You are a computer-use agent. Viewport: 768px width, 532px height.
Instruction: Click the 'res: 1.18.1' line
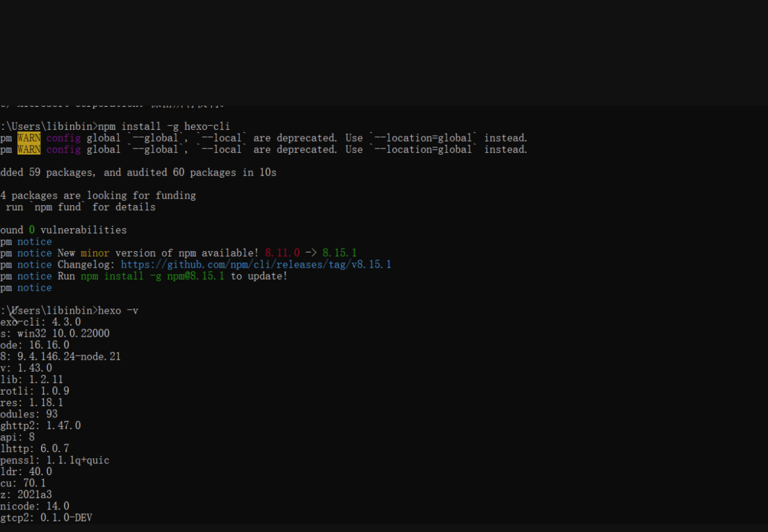pos(32,403)
